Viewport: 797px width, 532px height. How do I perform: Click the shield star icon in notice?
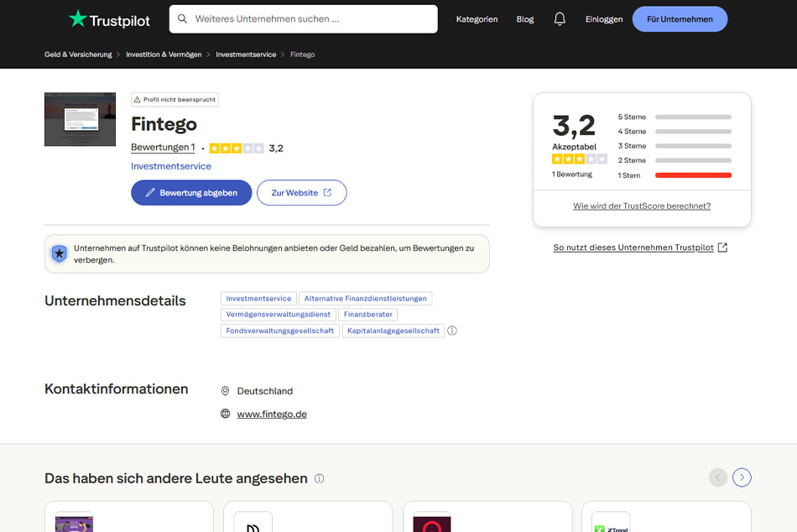pyautogui.click(x=59, y=253)
